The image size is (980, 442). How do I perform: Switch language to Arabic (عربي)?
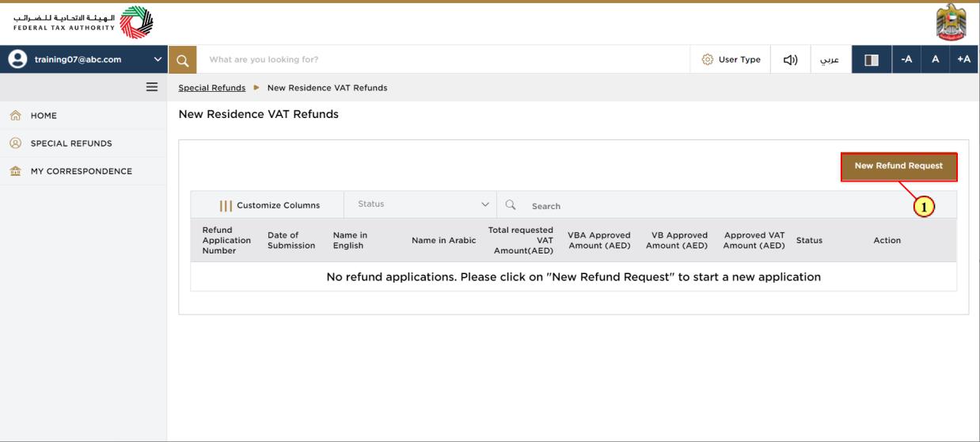pos(830,59)
